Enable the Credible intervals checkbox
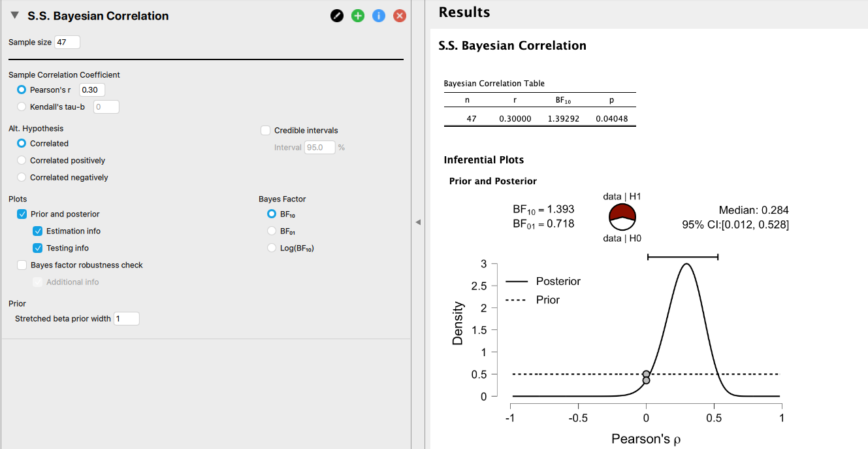Image resolution: width=868 pixels, height=449 pixels. pyautogui.click(x=265, y=130)
